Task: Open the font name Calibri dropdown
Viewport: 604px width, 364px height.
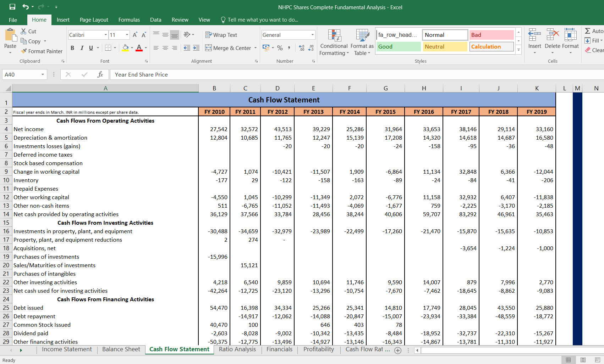Action: [x=106, y=35]
